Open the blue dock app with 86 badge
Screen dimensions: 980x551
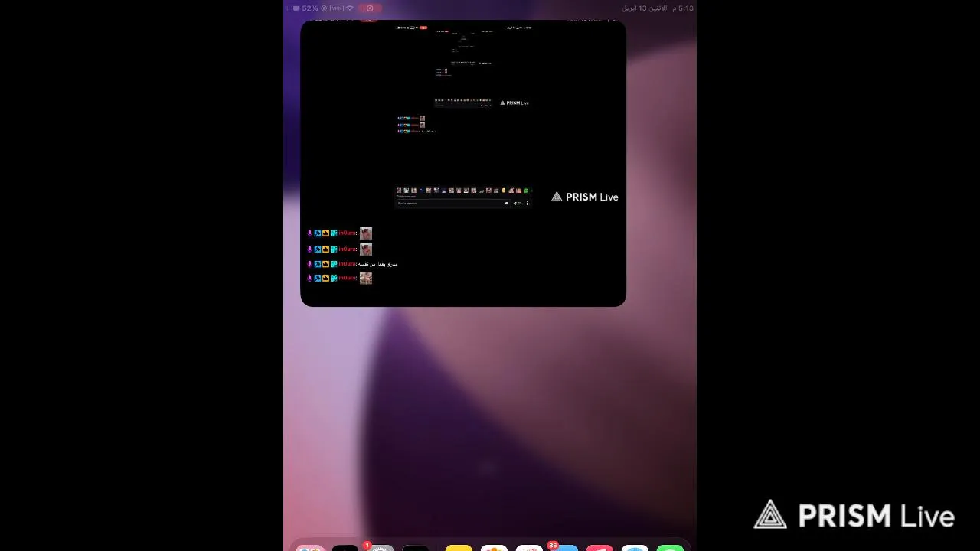click(x=565, y=549)
